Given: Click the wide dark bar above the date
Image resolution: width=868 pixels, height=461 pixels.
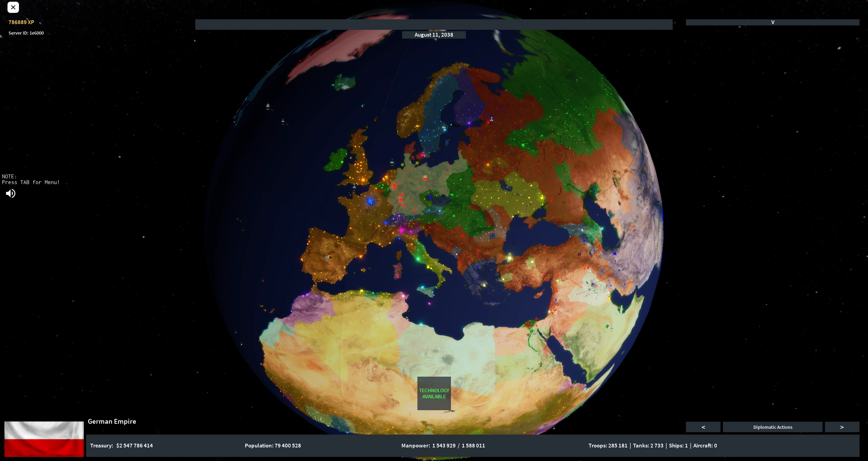Looking at the screenshot, I should (434, 24).
